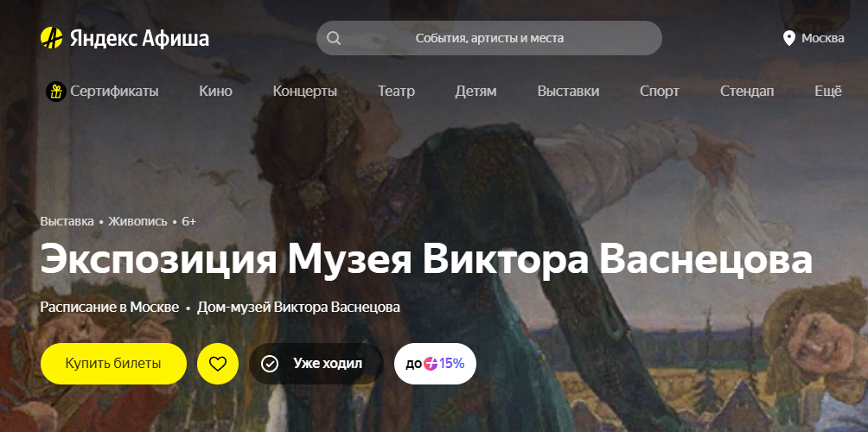Open the Детям category

(x=476, y=92)
